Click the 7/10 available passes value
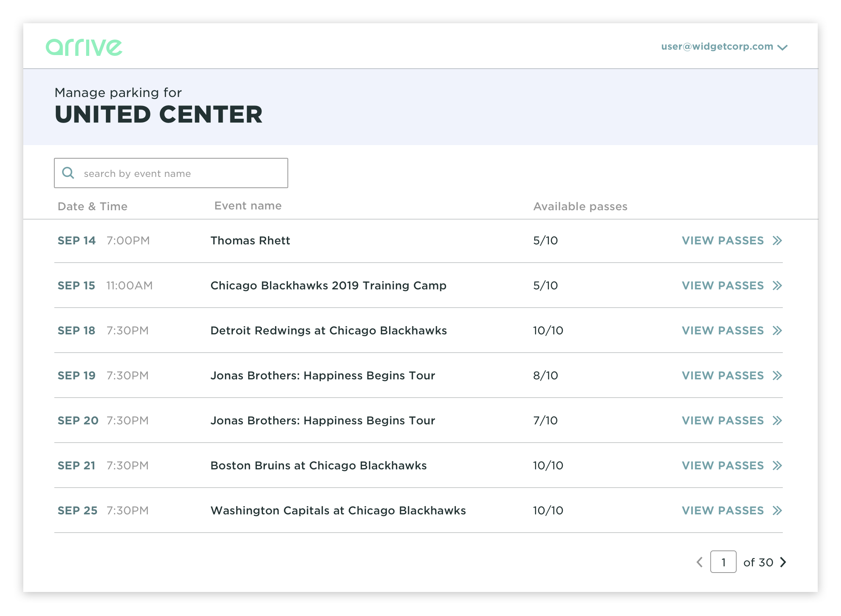 click(x=545, y=420)
